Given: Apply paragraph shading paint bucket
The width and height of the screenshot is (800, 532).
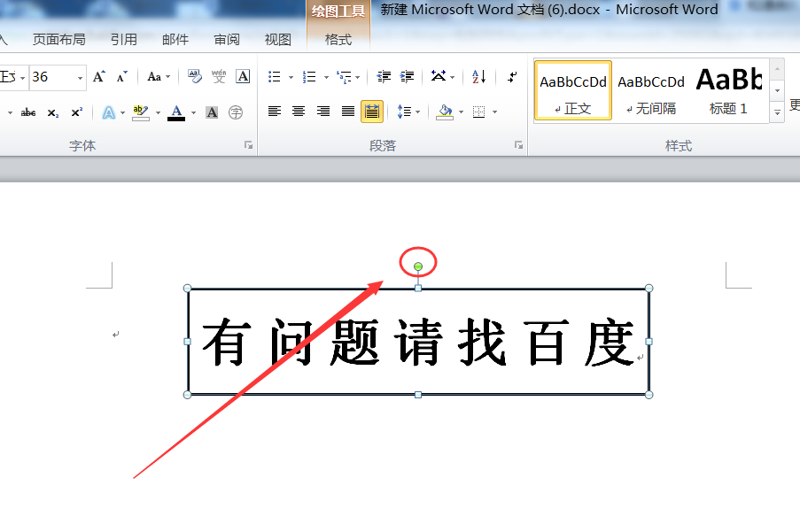Looking at the screenshot, I should tap(445, 112).
